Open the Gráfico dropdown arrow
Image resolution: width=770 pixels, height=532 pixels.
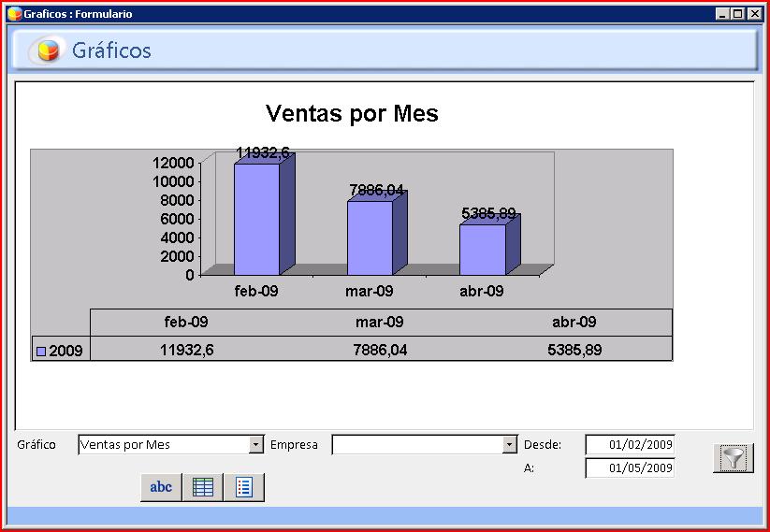(x=255, y=445)
